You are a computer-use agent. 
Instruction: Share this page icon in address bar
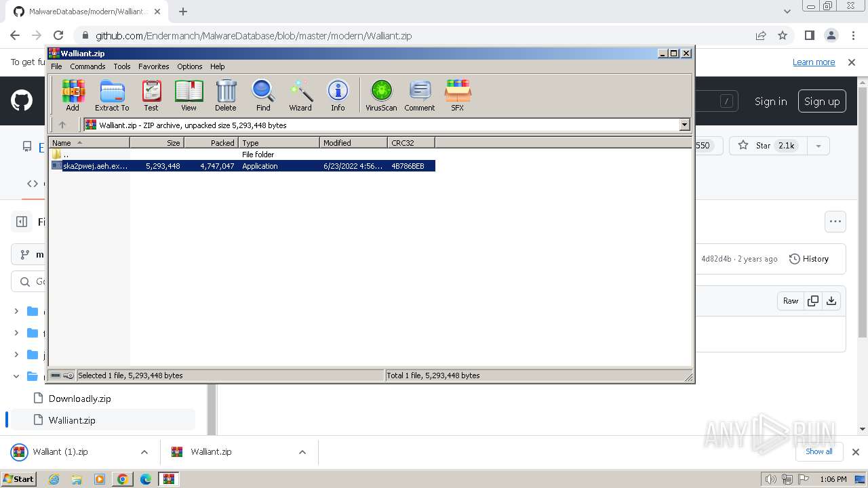coord(761,35)
